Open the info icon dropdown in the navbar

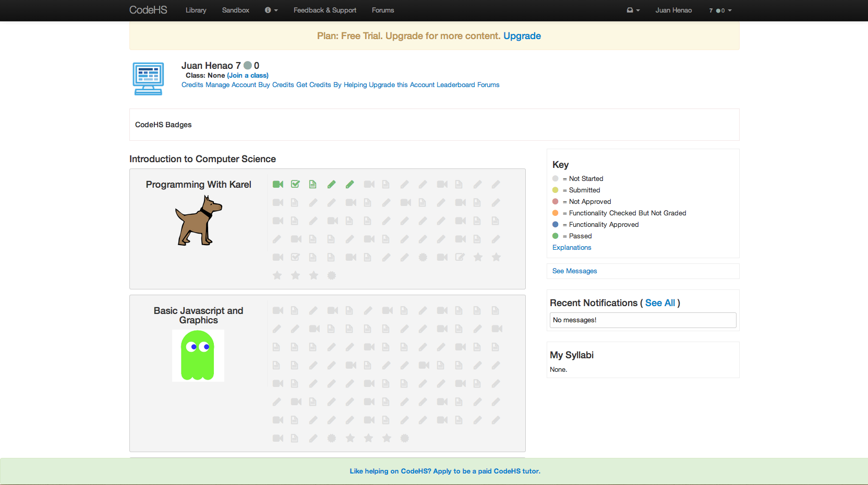[x=271, y=10]
